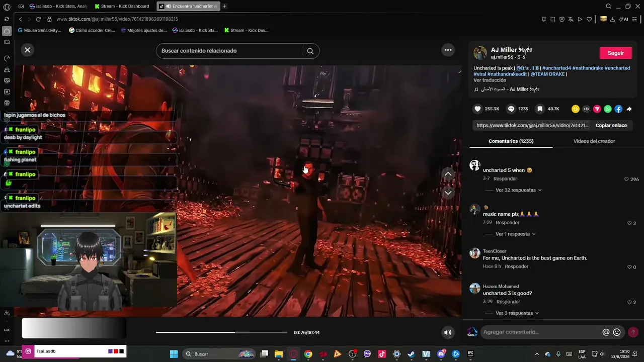The width and height of the screenshot is (644, 362).
Task: Click the Buscar contenido relacionado search field
Action: pyautogui.click(x=229, y=51)
